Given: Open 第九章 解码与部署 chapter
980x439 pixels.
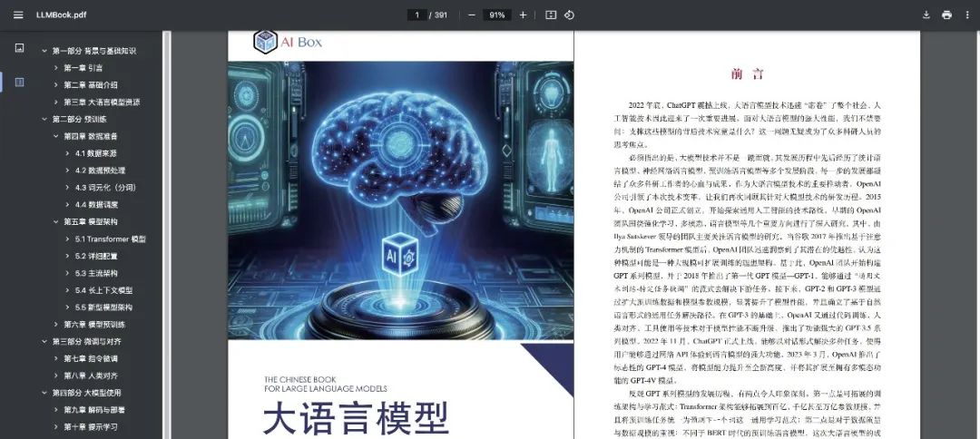Looking at the screenshot, I should coord(94,410).
